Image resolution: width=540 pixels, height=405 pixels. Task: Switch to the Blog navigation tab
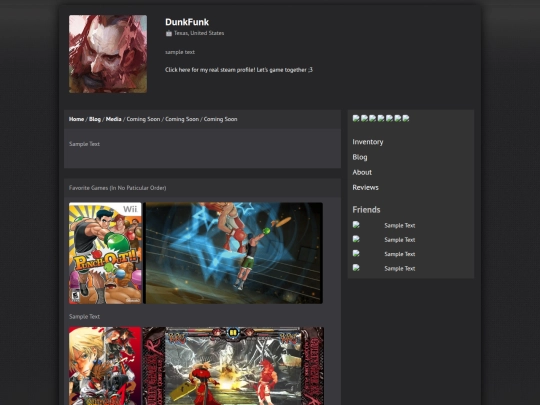[x=95, y=119]
